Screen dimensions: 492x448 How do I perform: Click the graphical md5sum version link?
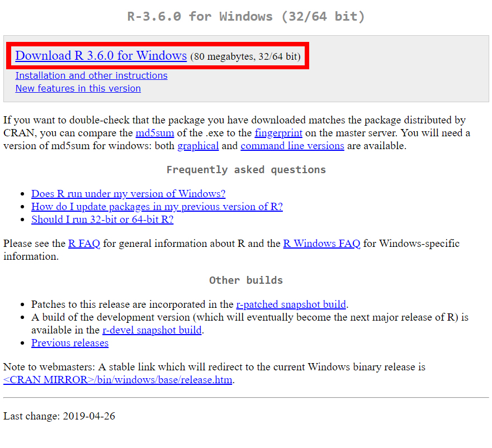pos(198,146)
